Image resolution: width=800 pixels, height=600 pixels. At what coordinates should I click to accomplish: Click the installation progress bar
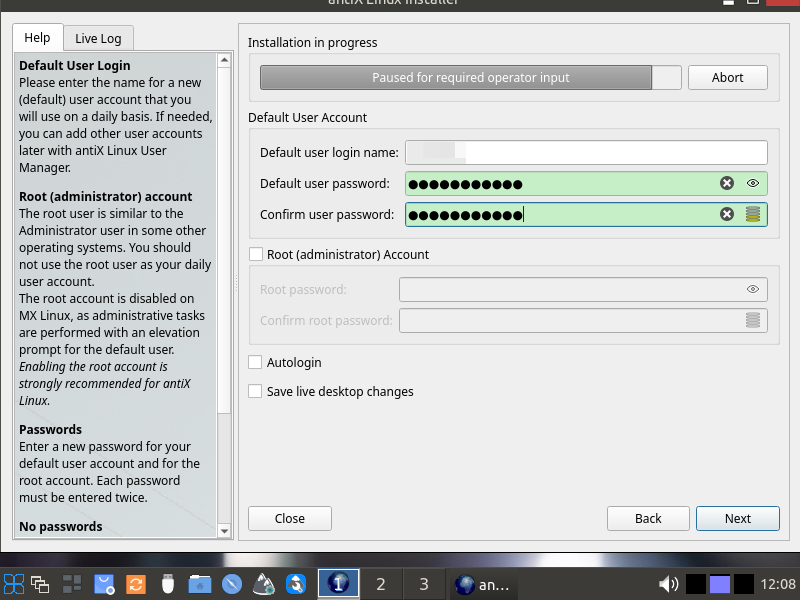pos(470,78)
